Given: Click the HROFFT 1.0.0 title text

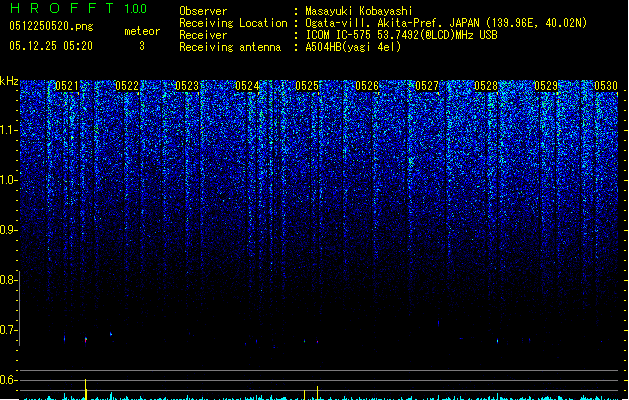Looking at the screenshot, I should coord(79,8).
